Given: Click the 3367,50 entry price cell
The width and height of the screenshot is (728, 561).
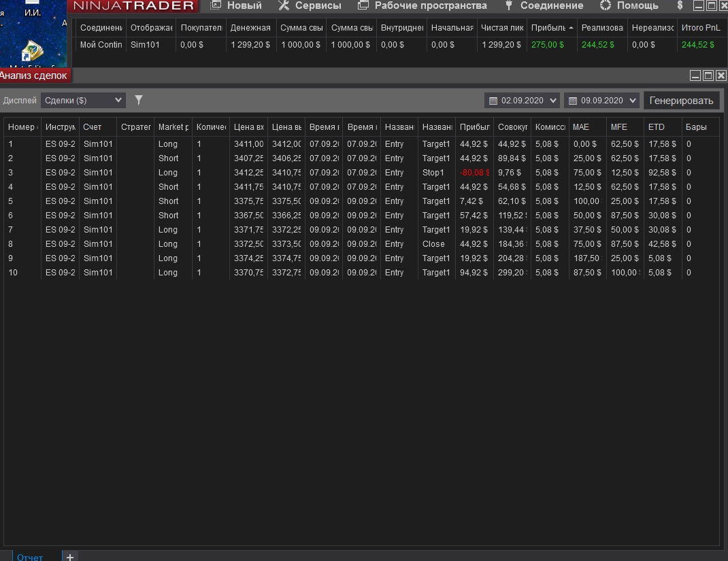Looking at the screenshot, I should tap(248, 216).
